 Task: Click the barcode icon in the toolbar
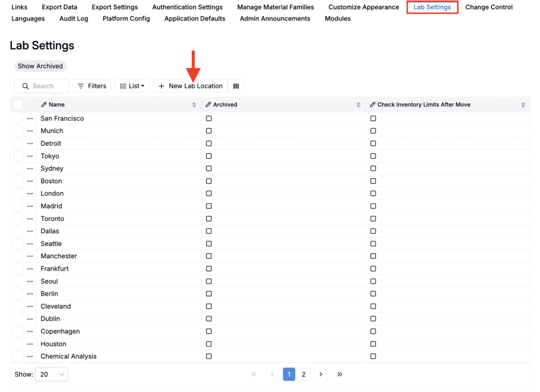click(x=236, y=86)
